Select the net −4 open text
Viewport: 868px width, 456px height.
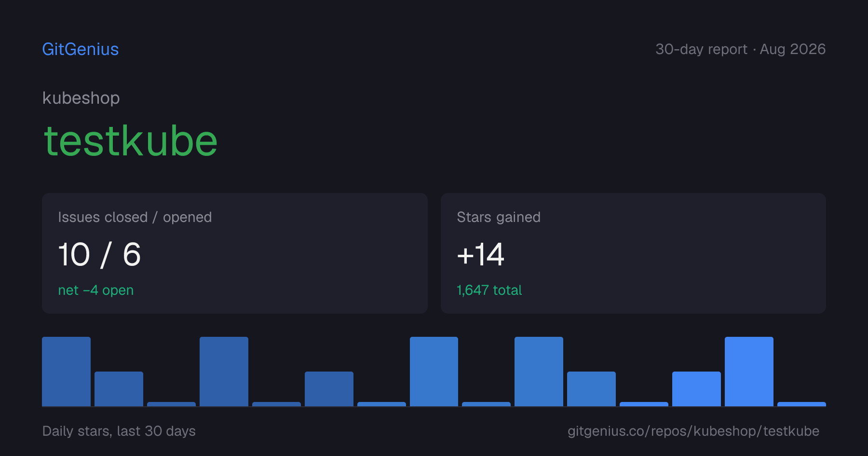coord(96,290)
